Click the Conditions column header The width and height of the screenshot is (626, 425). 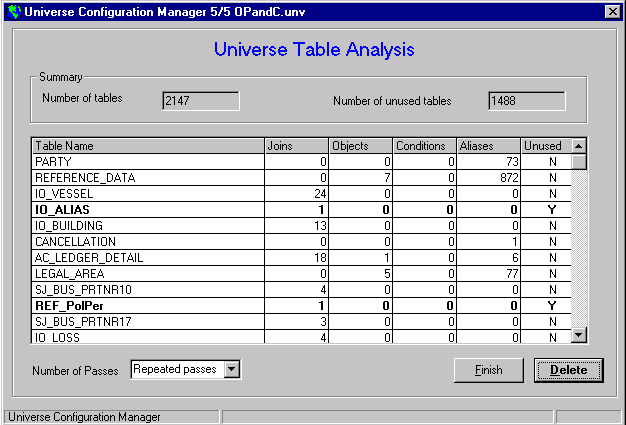pos(423,145)
